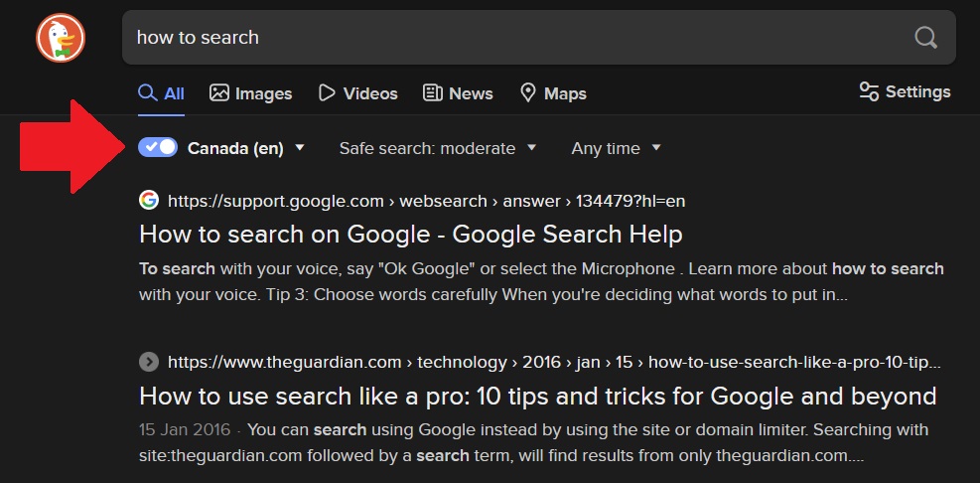
Task: Open the Any time filter dropdown
Action: tap(616, 148)
